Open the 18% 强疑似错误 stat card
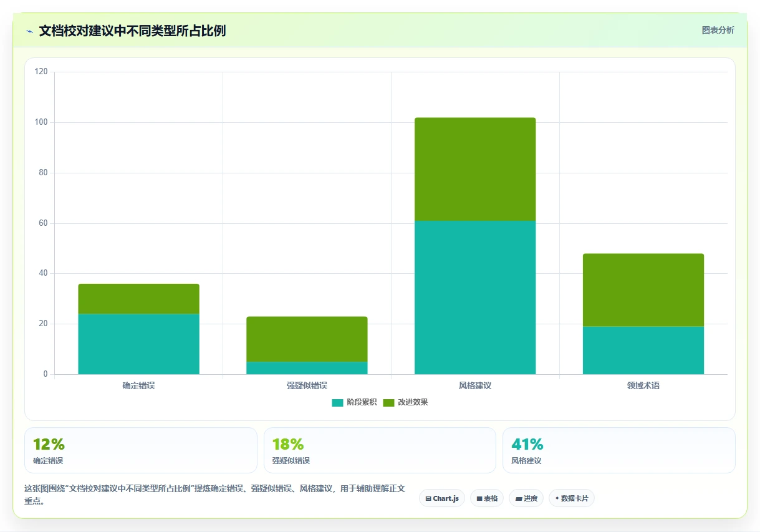The height and width of the screenshot is (532, 760). point(380,450)
